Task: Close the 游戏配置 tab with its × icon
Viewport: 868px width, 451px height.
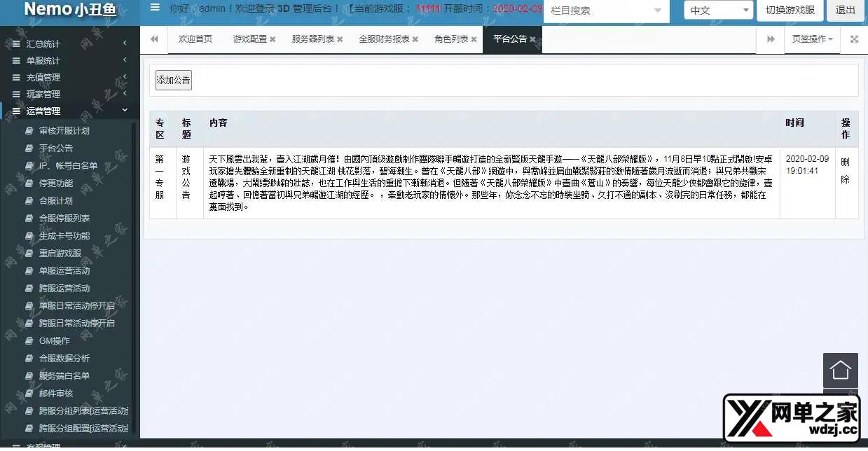Action: click(273, 40)
